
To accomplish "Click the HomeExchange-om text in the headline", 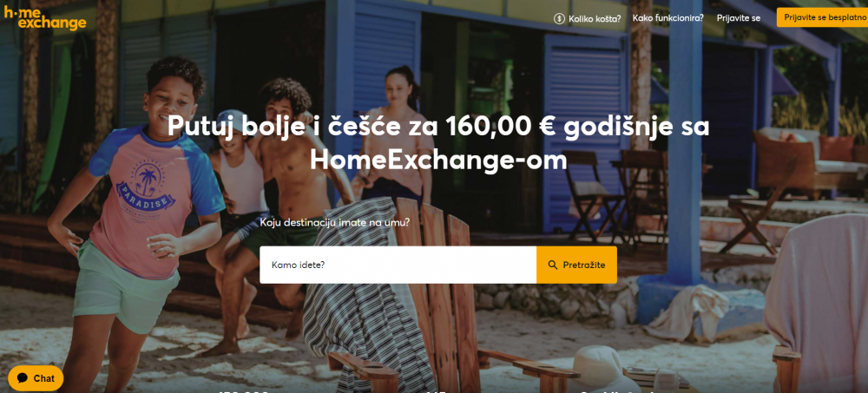I will pyautogui.click(x=437, y=160).
